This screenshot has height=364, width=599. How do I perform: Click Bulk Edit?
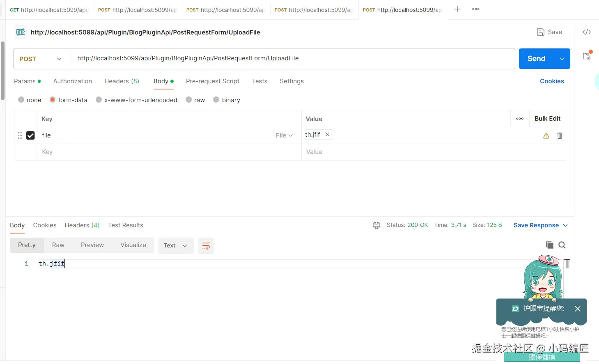pos(547,119)
